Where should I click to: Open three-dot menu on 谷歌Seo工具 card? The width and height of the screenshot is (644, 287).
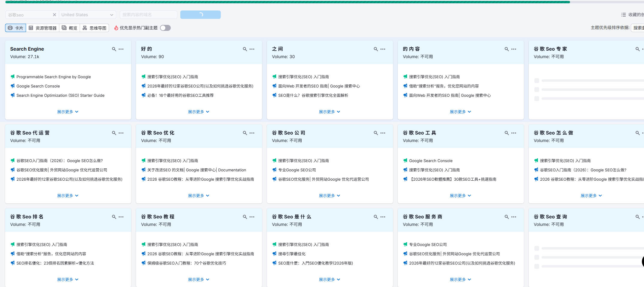click(514, 133)
